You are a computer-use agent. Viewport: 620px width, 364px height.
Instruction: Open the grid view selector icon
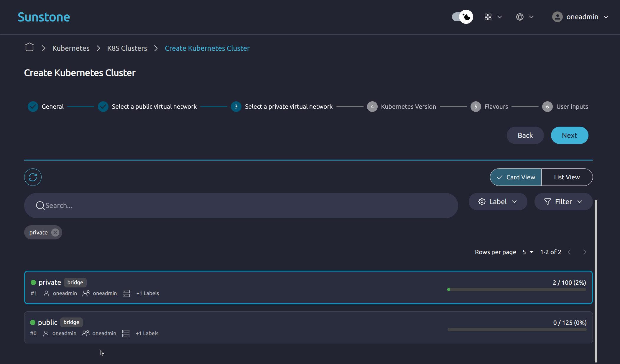(488, 17)
